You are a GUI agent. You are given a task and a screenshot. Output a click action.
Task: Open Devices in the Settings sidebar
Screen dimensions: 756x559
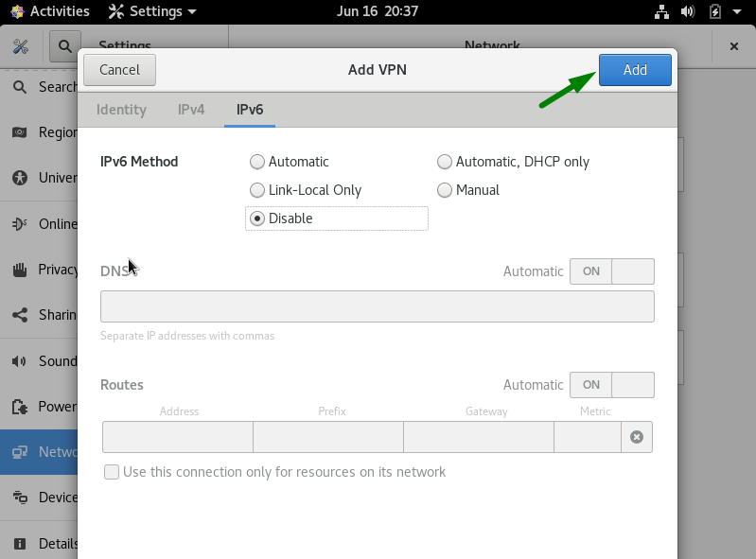click(x=39, y=498)
